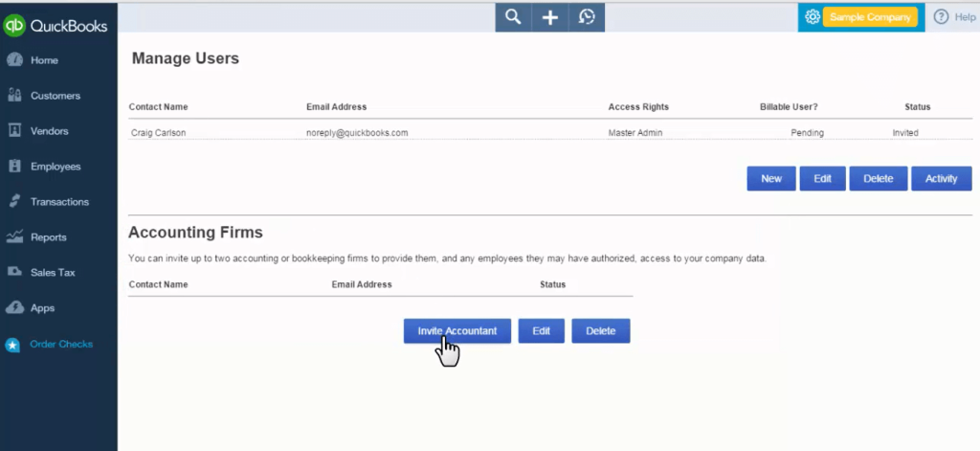Click noreply@quickbooks.com email cell
980x451 pixels.
click(x=357, y=132)
